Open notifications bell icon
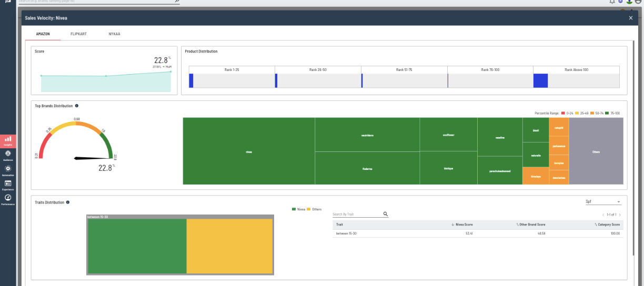The height and width of the screenshot is (286, 644). (x=612, y=2)
